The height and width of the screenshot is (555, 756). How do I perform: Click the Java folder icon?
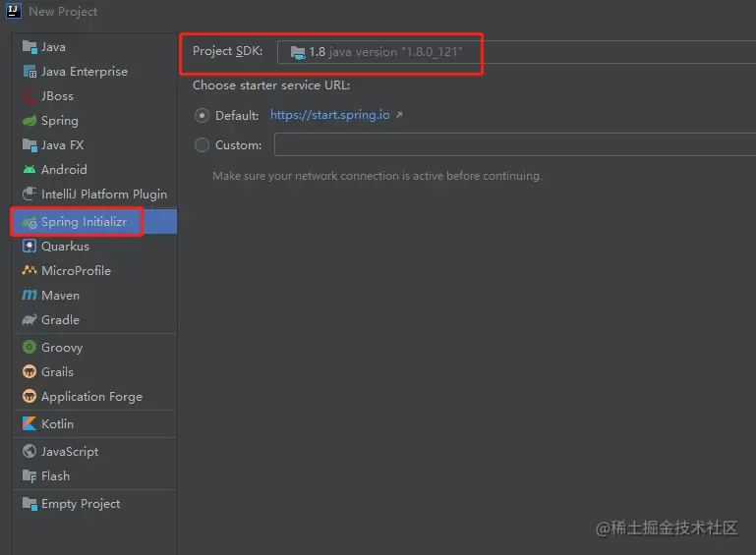point(29,47)
